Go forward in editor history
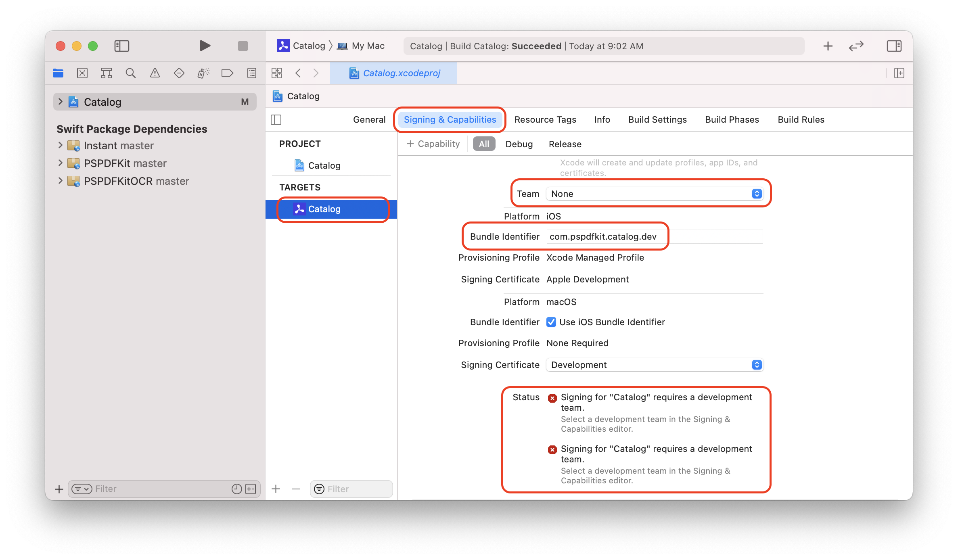 point(316,73)
